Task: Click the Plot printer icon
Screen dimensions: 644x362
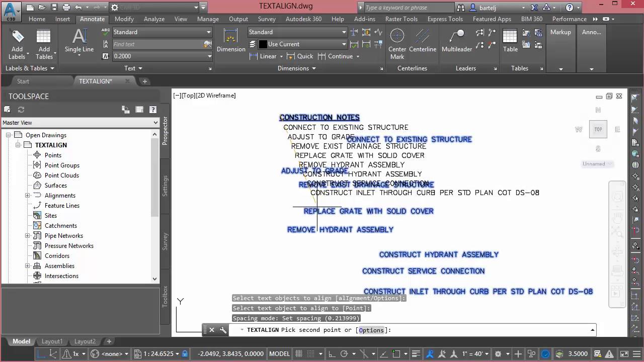Action: 66,8
